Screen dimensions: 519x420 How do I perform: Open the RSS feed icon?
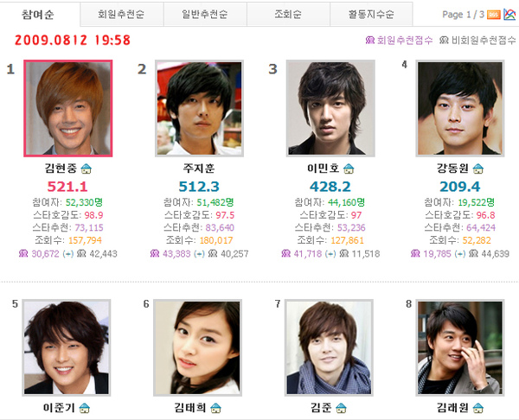tap(494, 15)
